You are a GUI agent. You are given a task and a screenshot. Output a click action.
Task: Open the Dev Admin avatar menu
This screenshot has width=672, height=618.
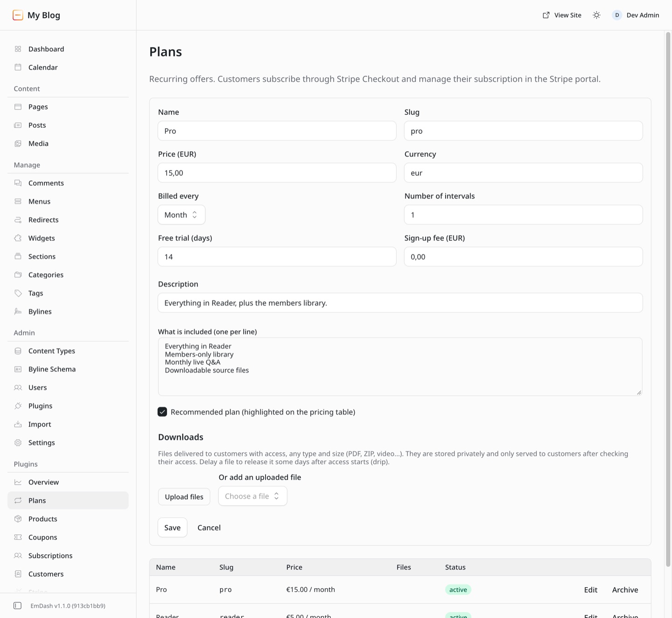(x=636, y=15)
